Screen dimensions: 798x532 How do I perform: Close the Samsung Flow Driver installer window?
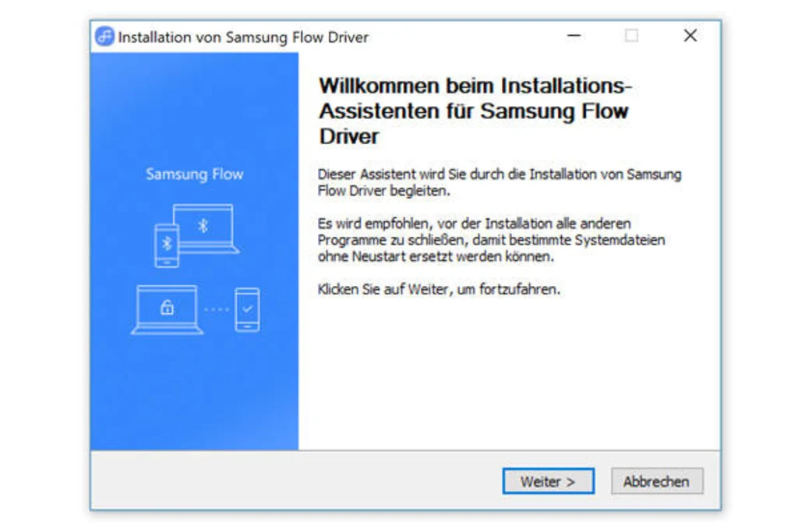[690, 36]
